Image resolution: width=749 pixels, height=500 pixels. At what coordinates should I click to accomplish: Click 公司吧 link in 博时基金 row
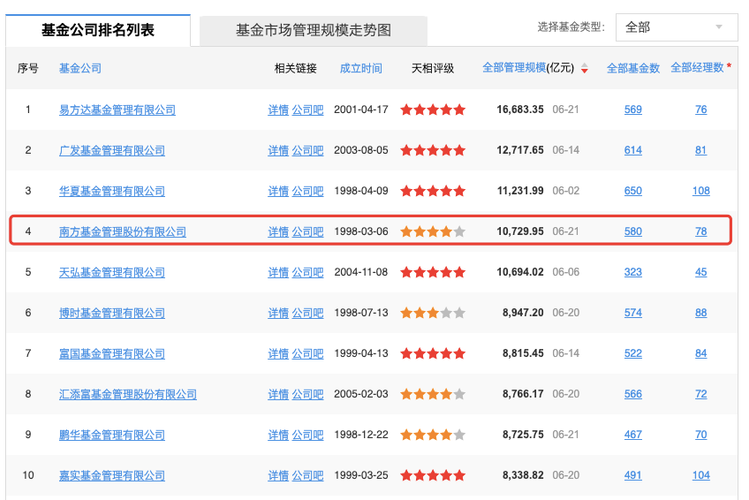[x=308, y=313]
